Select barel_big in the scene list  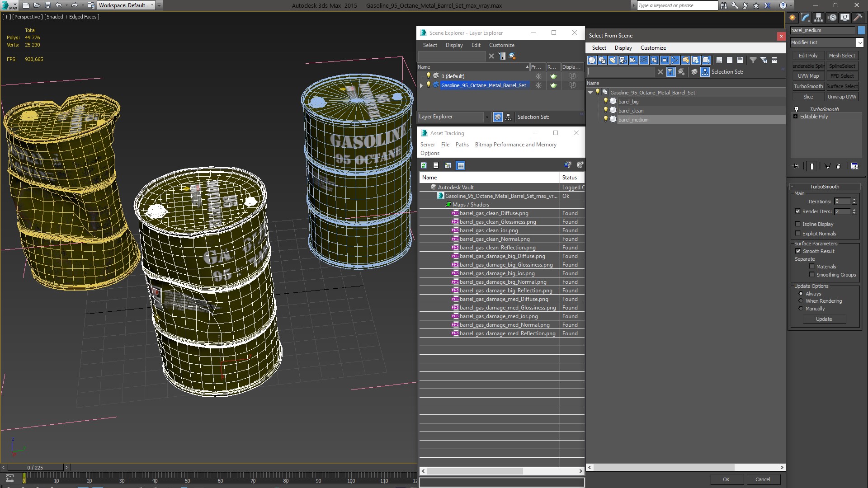pyautogui.click(x=628, y=102)
